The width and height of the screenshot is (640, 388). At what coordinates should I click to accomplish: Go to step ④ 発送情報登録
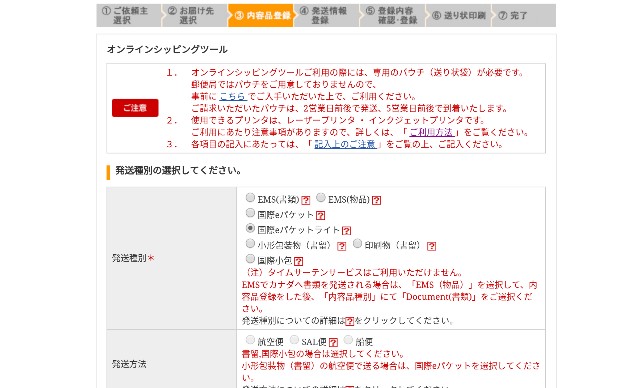(327, 16)
